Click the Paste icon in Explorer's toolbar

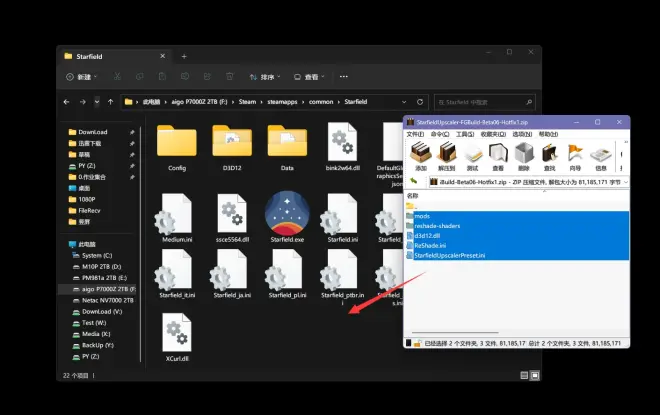[x=162, y=77]
